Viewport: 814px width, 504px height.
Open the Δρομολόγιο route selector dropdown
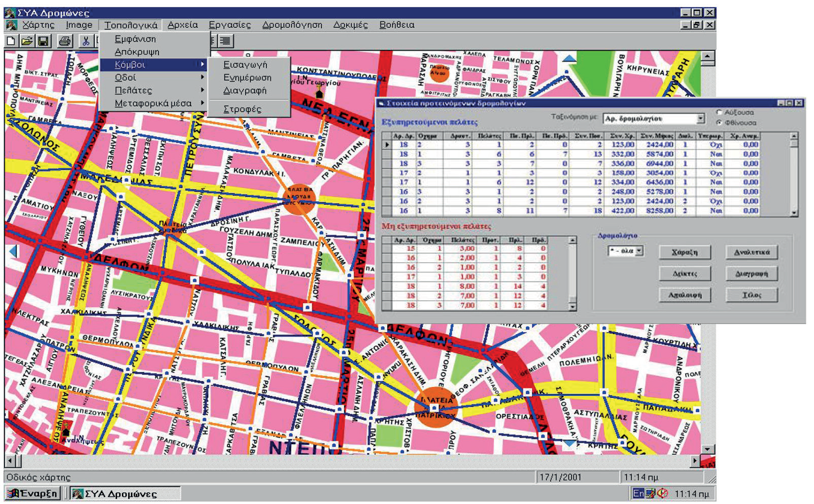pyautogui.click(x=639, y=250)
